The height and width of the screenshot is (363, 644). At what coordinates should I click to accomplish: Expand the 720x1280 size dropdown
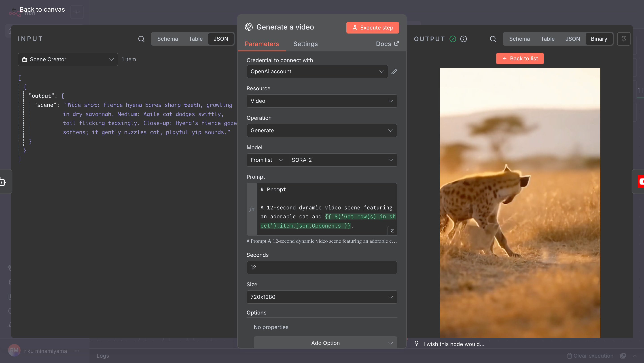322,297
